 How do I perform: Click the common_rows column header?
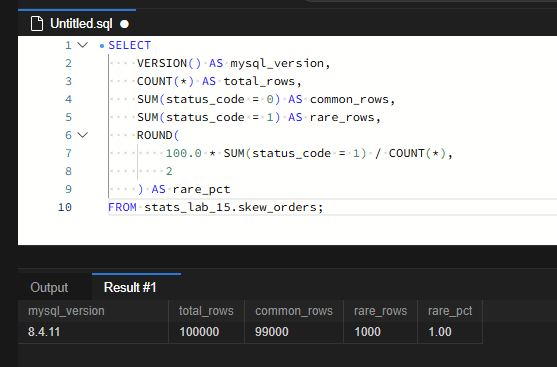pyautogui.click(x=294, y=311)
